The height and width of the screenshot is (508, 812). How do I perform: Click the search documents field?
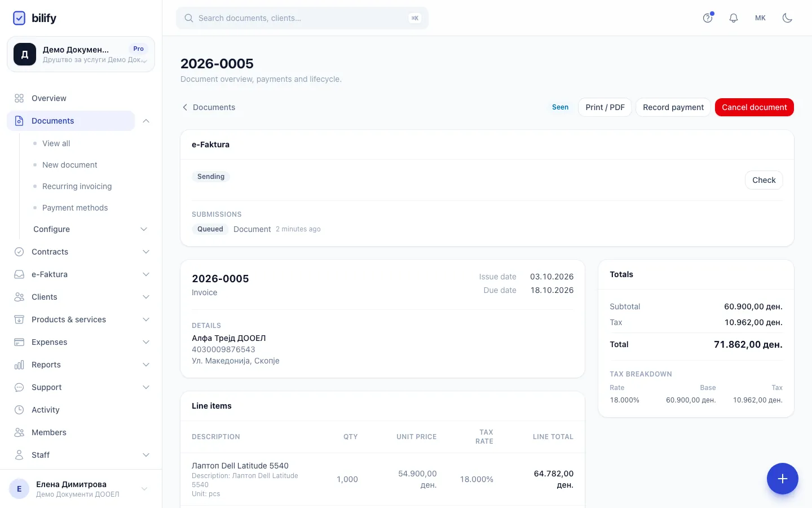click(302, 18)
